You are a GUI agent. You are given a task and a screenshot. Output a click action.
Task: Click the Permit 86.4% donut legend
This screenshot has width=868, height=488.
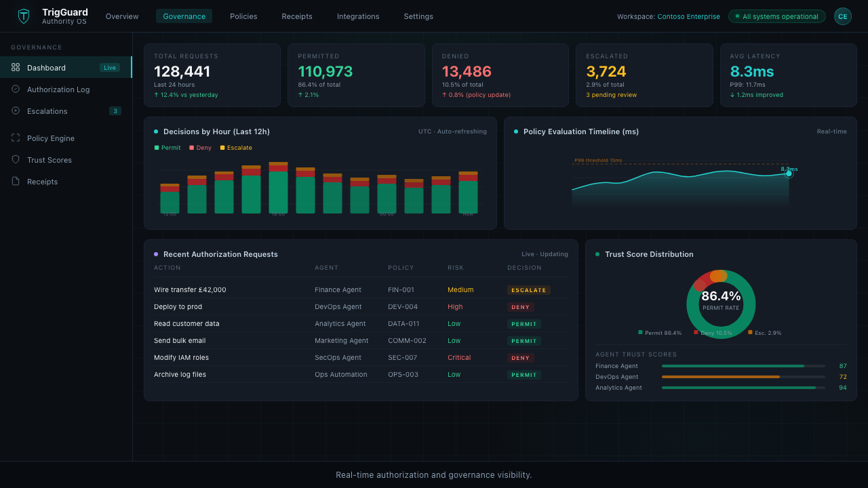pos(660,333)
